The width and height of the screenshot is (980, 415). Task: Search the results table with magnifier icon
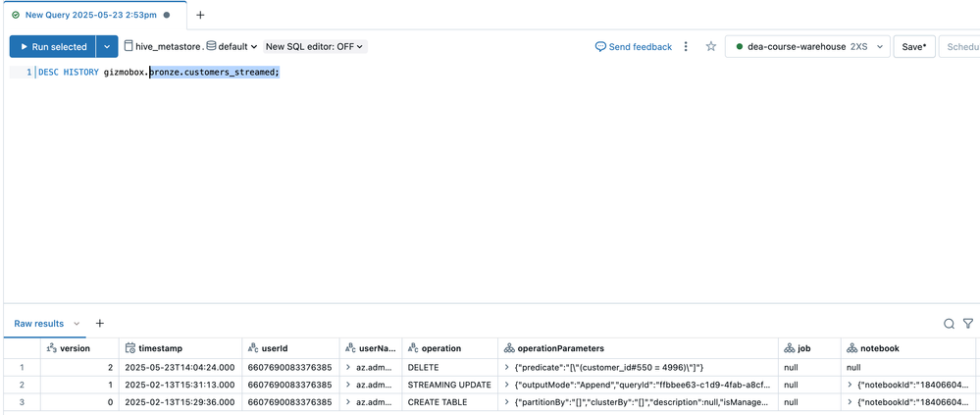tap(949, 324)
